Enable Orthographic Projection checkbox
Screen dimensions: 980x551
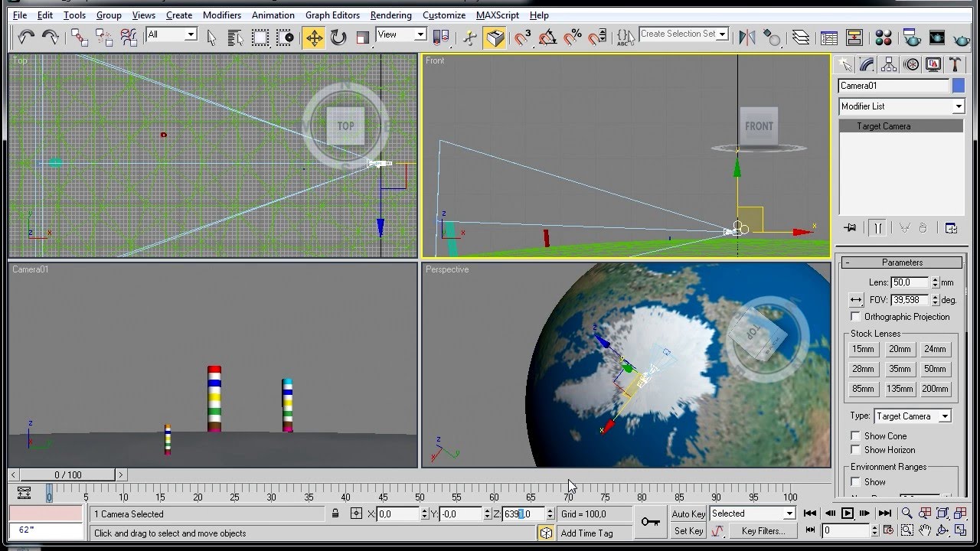click(855, 317)
